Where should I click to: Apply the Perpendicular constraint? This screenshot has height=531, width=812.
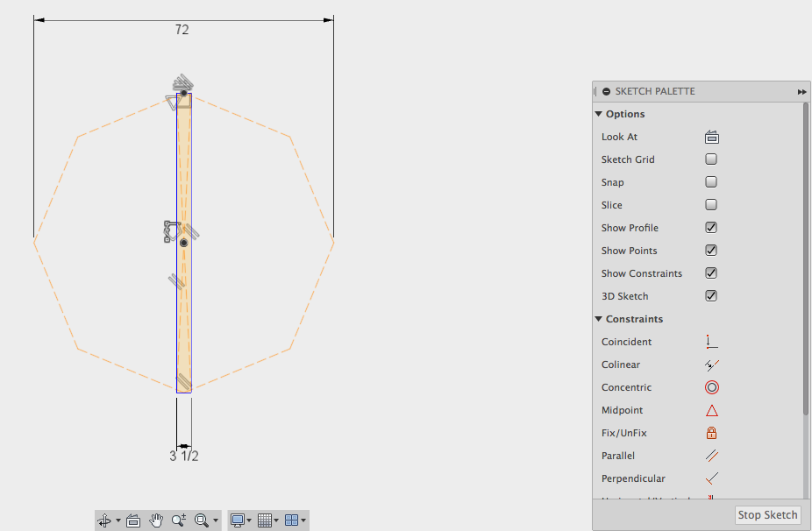711,478
